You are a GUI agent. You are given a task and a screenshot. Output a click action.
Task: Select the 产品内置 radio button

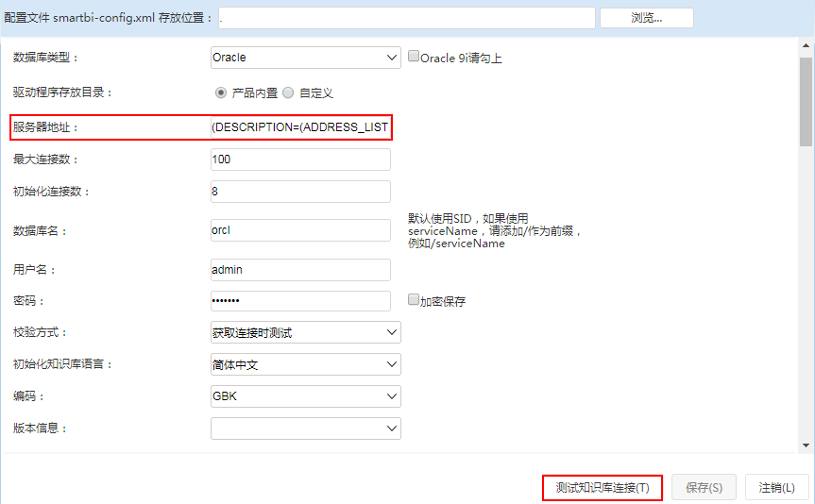(221, 93)
